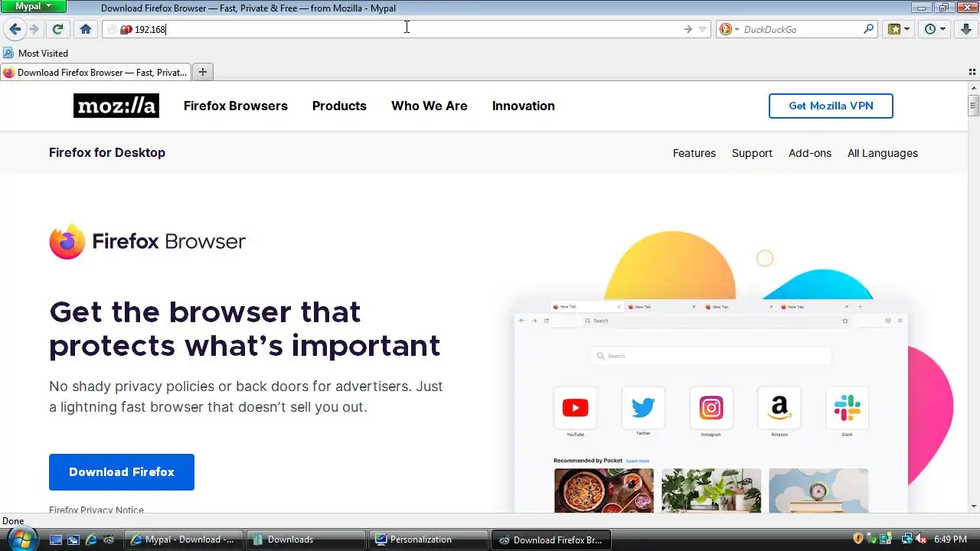Screen dimensions: 980x551
Task: Click the Get Mozilla VPN button
Action: pos(831,106)
